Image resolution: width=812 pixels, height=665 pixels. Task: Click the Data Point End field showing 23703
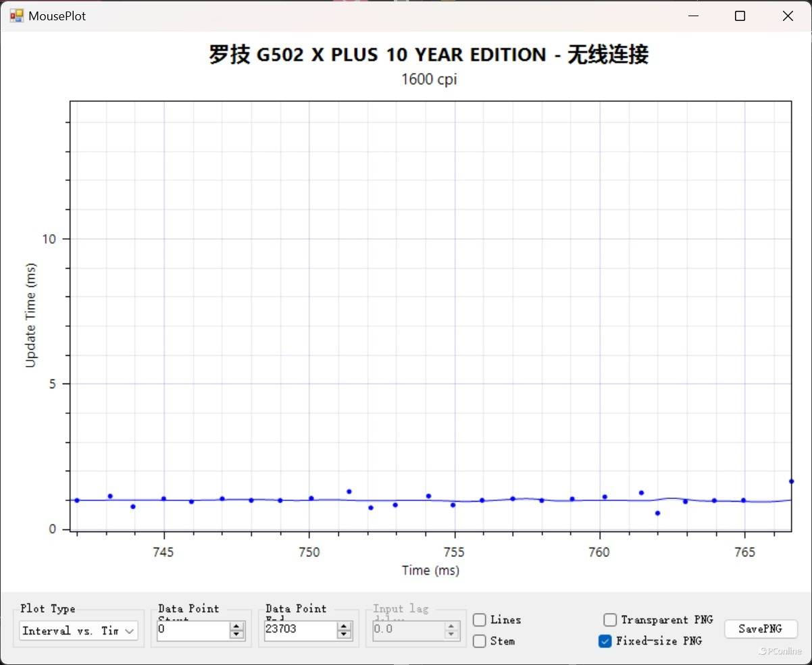pos(300,630)
